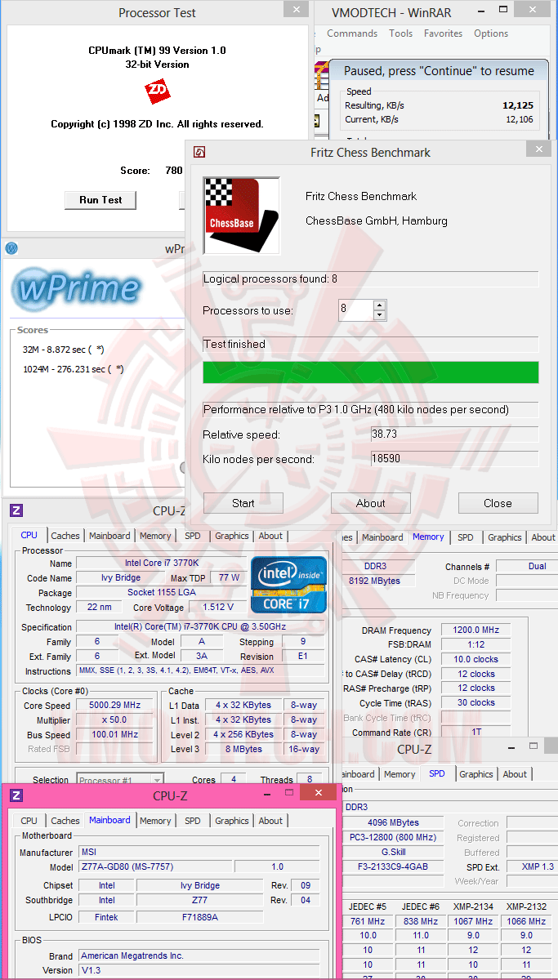Open Memory tab in main CPU-Z window
558x980 pixels.
point(155,536)
